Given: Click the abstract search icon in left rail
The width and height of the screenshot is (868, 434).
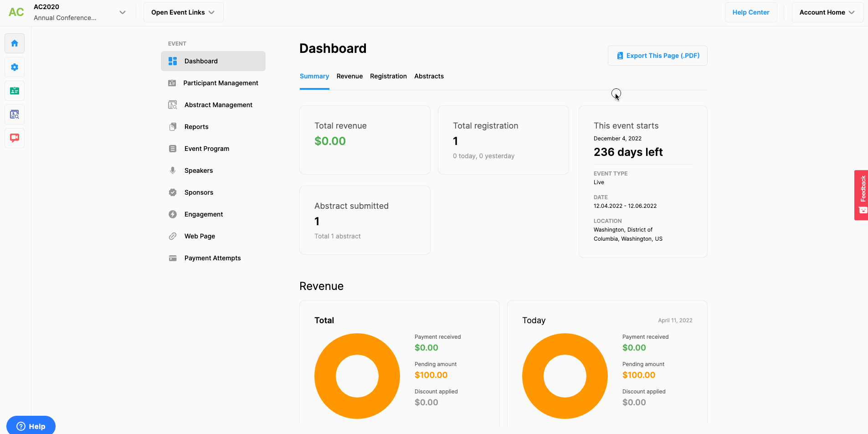Looking at the screenshot, I should 15,114.
